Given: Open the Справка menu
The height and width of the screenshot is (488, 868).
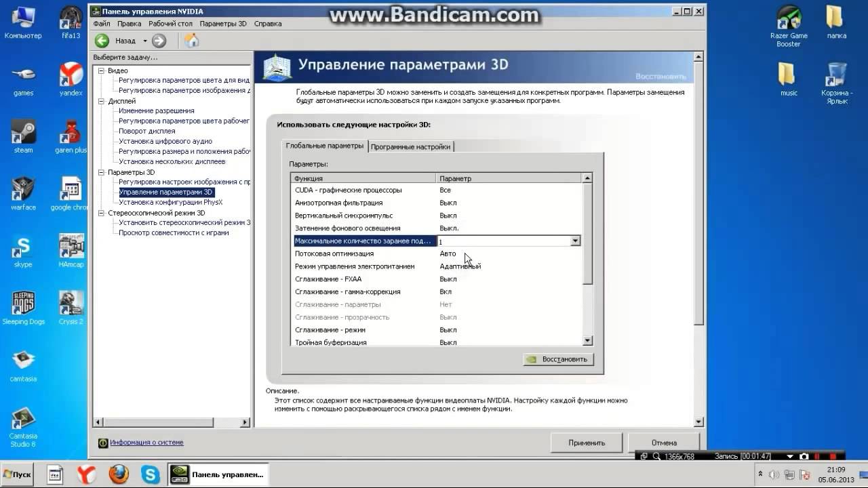Looking at the screenshot, I should click(268, 24).
